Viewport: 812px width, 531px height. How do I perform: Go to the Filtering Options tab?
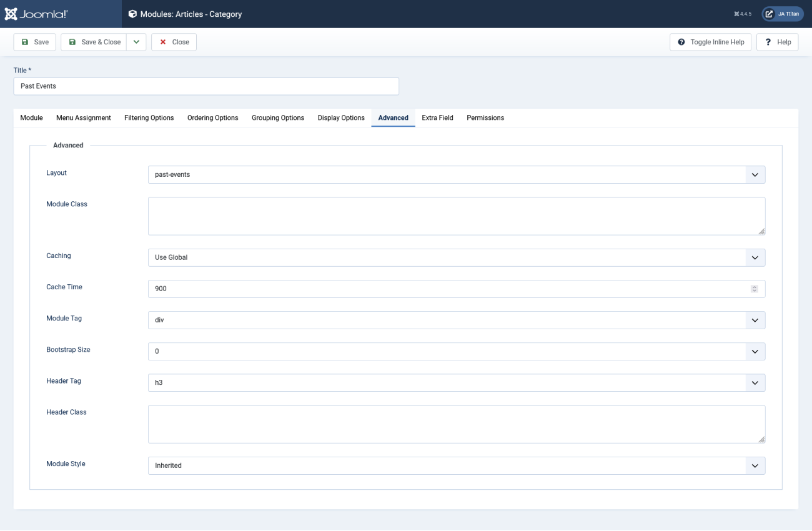point(149,117)
